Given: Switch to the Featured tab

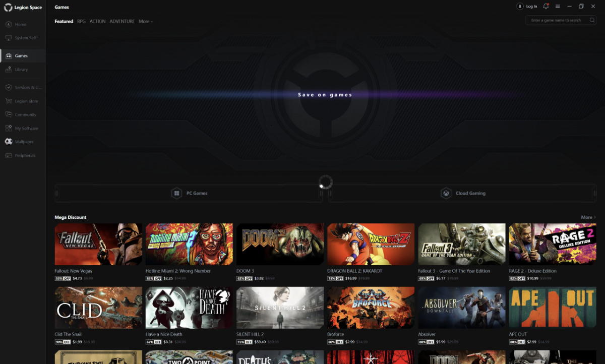Looking at the screenshot, I should 64,21.
